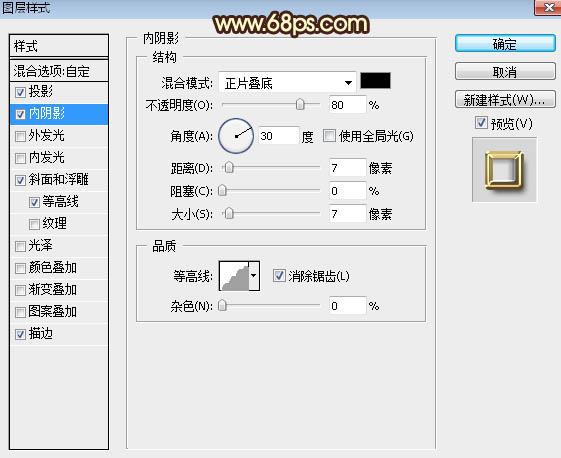The height and width of the screenshot is (458, 561).
Task: Toggle the 预览(V) checkbox
Action: coord(481,123)
